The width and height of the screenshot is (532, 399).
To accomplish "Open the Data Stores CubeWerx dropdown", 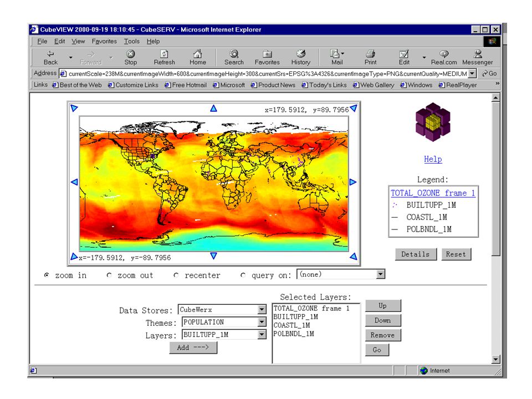I will (222, 309).
